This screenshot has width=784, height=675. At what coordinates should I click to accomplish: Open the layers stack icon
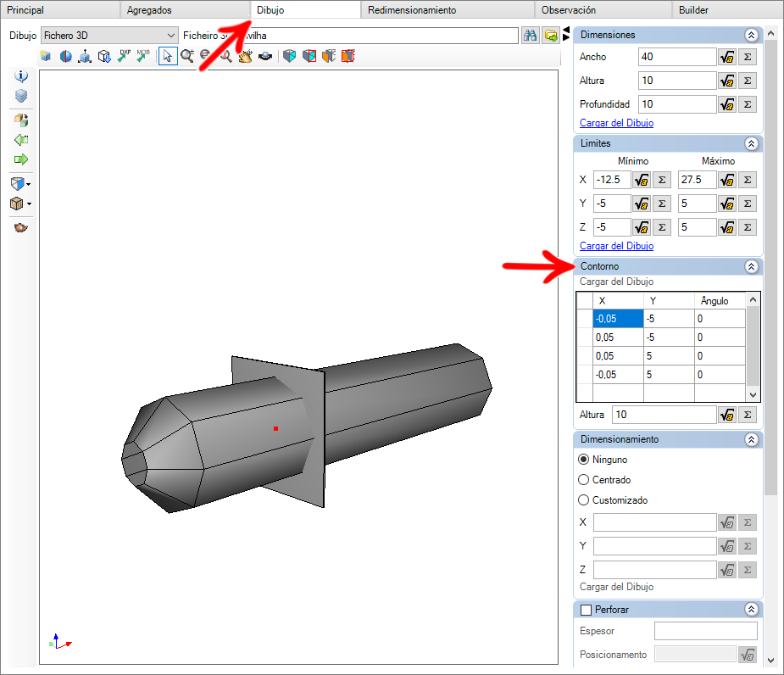pyautogui.click(x=21, y=96)
